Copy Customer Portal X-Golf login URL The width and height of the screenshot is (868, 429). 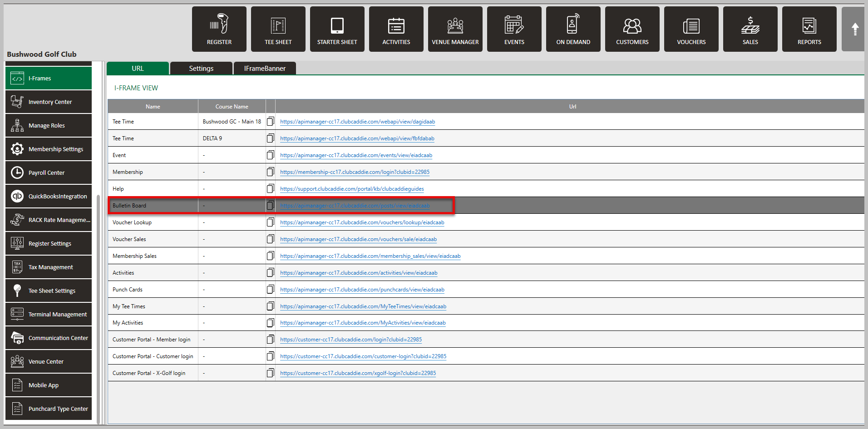click(270, 373)
